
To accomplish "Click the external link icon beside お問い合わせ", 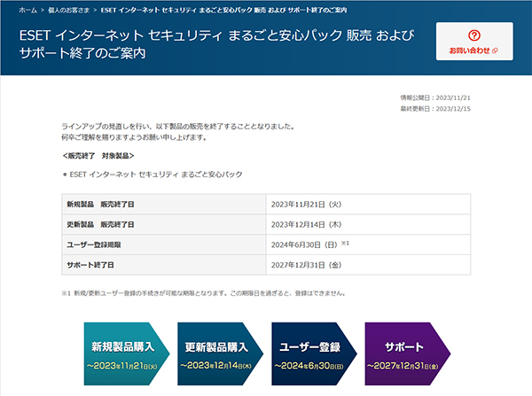I will click(x=495, y=50).
